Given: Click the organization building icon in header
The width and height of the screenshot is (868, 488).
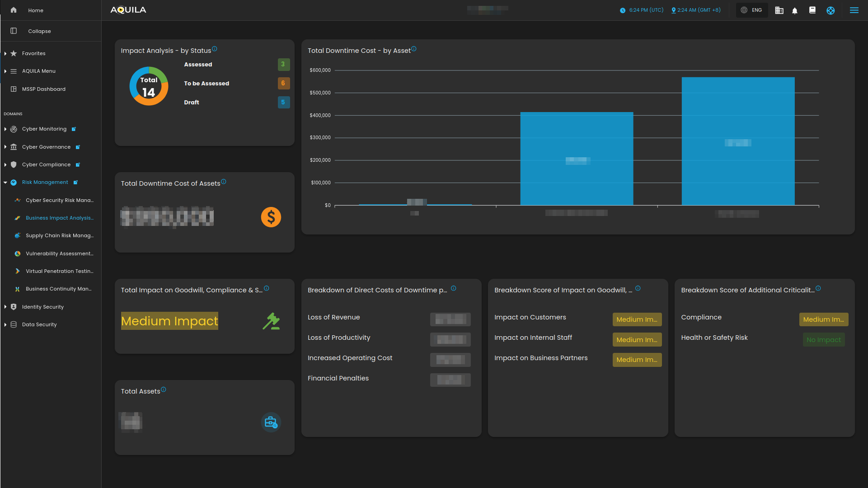Looking at the screenshot, I should 779,10.
